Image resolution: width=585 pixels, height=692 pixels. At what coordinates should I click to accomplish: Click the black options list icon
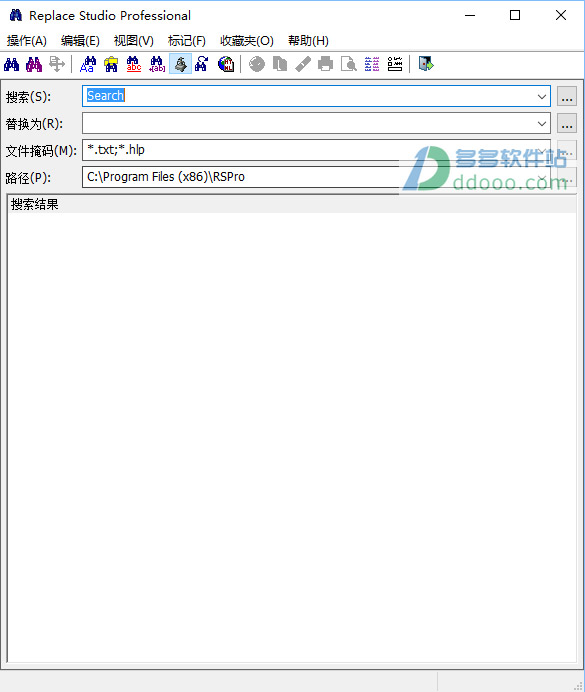(x=395, y=64)
